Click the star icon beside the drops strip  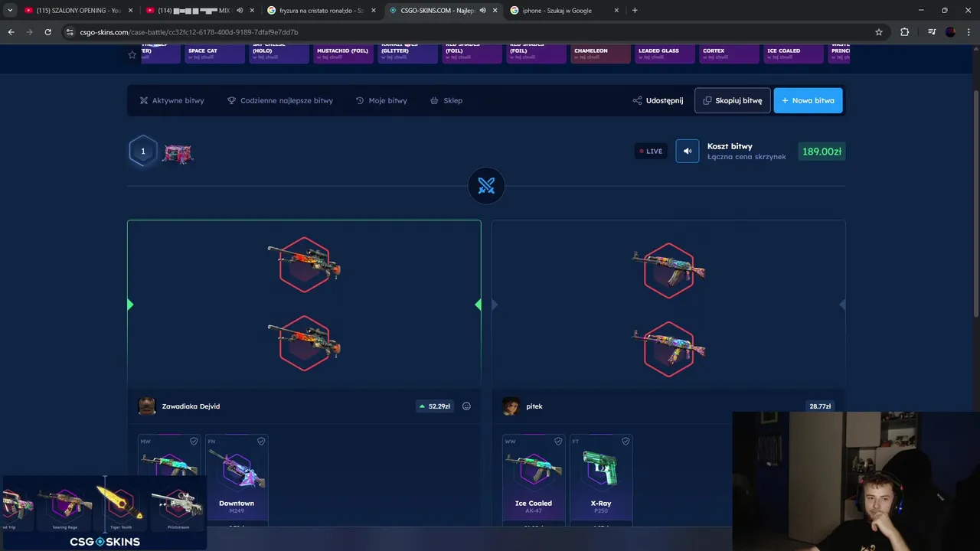click(x=132, y=54)
